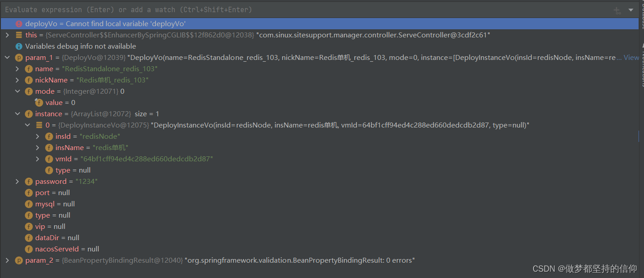This screenshot has width=644, height=278.
Task: Click the field icon beside port
Action: tap(29, 193)
